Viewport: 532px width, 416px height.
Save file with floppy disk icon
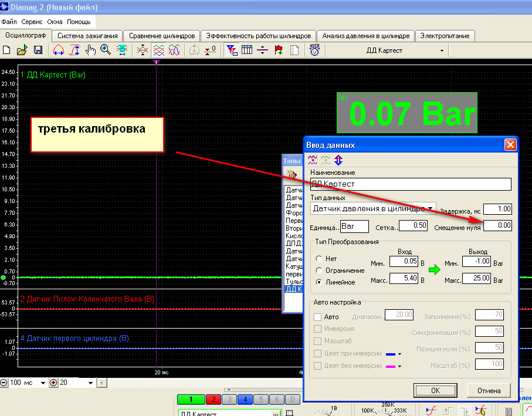pyautogui.click(x=38, y=50)
